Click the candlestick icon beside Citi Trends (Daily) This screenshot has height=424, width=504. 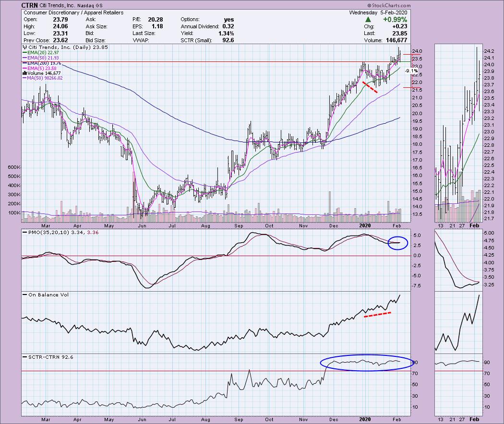tap(25, 47)
